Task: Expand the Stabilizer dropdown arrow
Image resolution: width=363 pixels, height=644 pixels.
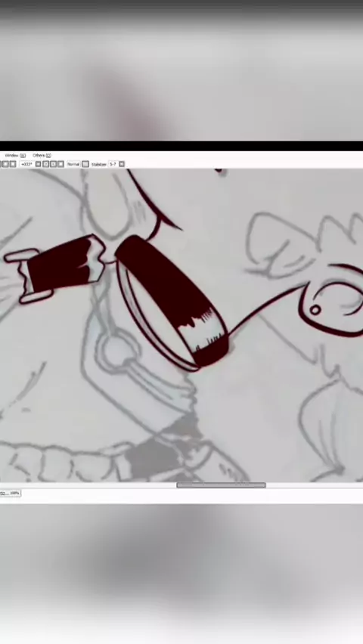Action: (122, 164)
